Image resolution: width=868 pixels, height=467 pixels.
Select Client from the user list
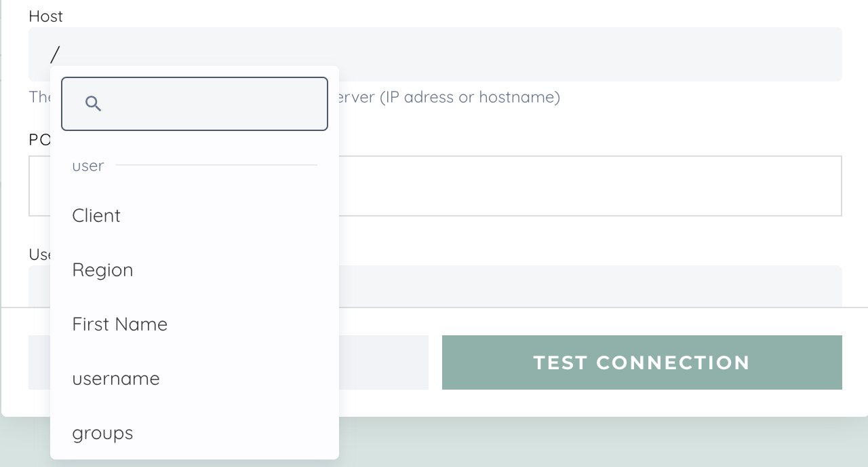[x=96, y=216]
